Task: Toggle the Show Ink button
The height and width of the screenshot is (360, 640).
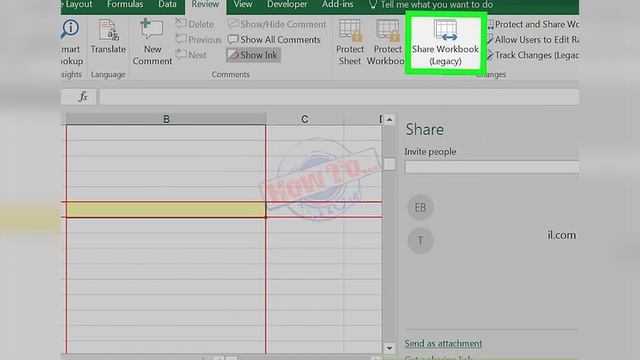Action: pos(253,55)
